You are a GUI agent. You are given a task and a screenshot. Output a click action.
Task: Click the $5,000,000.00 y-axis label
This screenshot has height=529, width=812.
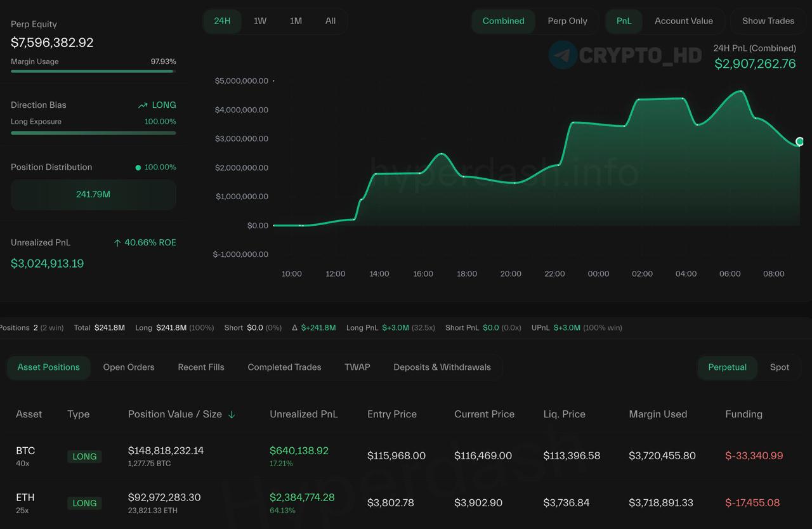(242, 81)
